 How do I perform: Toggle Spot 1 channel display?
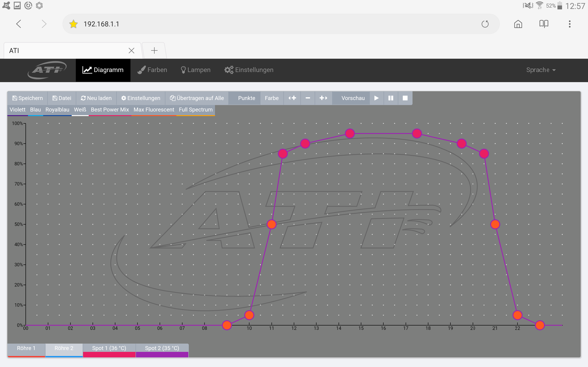109,348
